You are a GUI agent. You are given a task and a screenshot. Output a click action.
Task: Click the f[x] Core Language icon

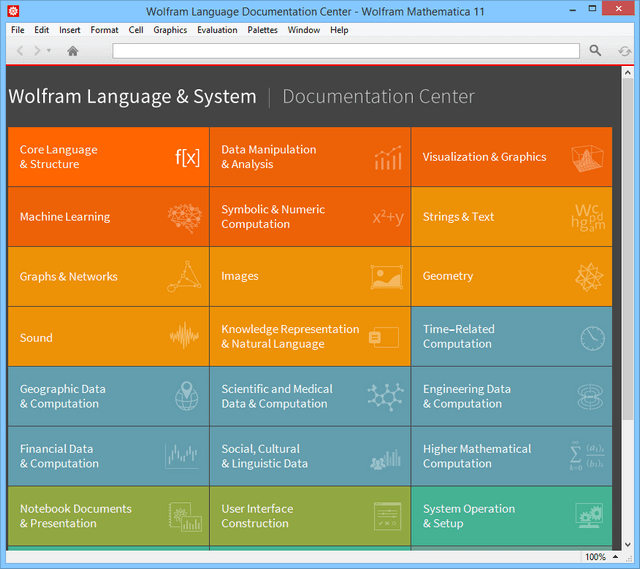click(x=187, y=157)
